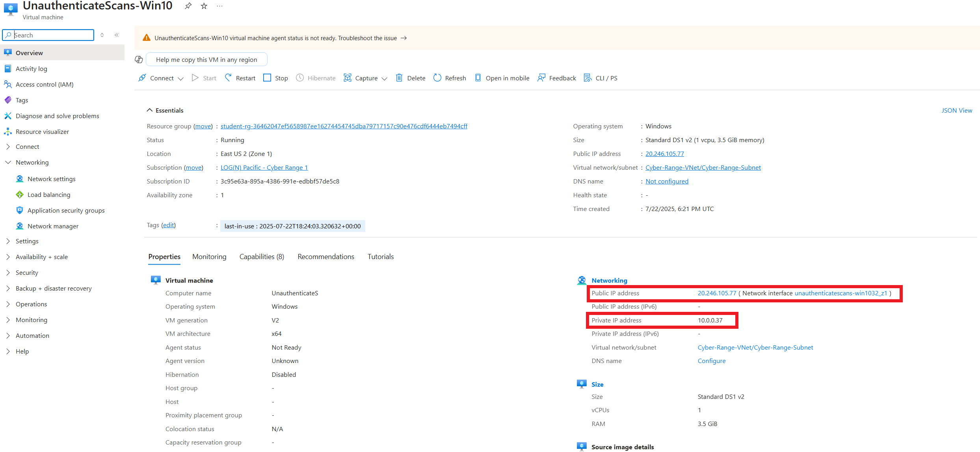Click public IP 20.246.105.77 in Essentials

click(665, 154)
